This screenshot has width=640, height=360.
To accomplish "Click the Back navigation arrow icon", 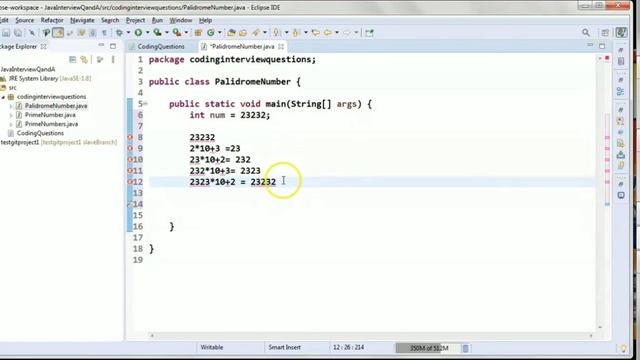I will click(x=327, y=33).
